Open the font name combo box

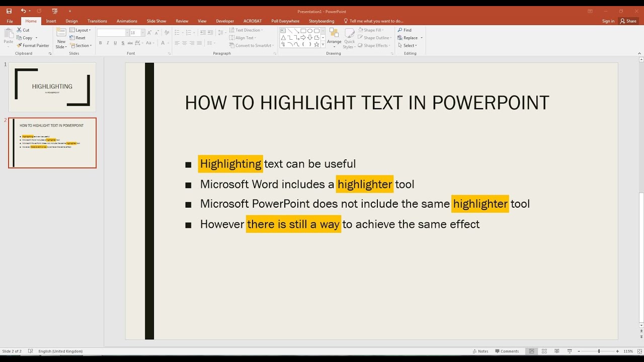112,33
